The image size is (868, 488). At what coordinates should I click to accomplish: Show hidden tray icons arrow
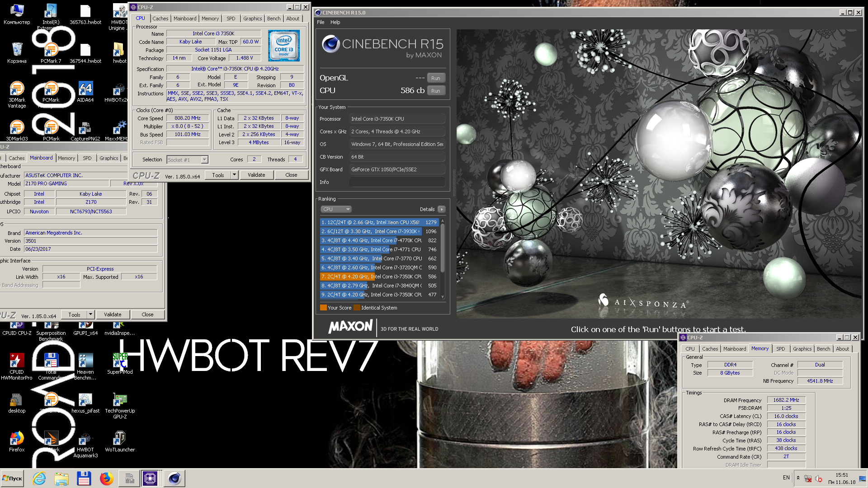pos(798,478)
